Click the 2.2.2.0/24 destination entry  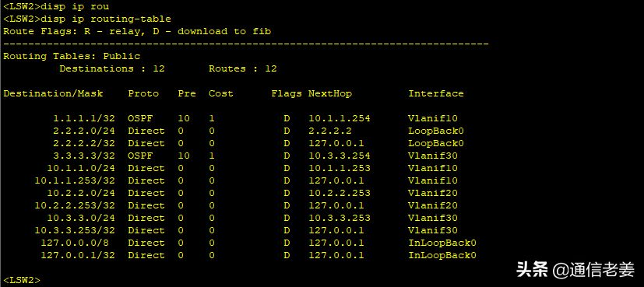84,131
